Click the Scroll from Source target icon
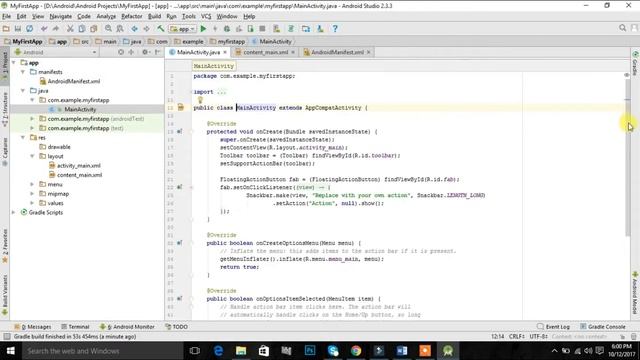 pos(121,52)
